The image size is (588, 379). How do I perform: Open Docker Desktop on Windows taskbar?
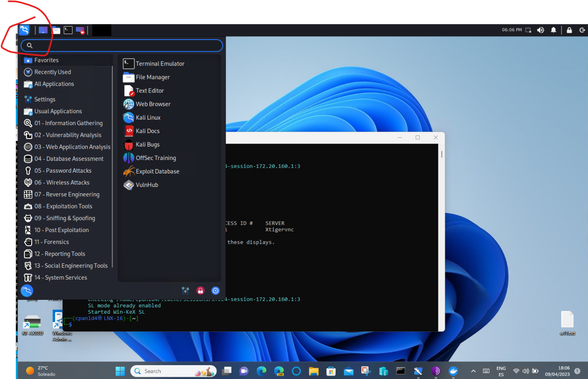coord(453,371)
